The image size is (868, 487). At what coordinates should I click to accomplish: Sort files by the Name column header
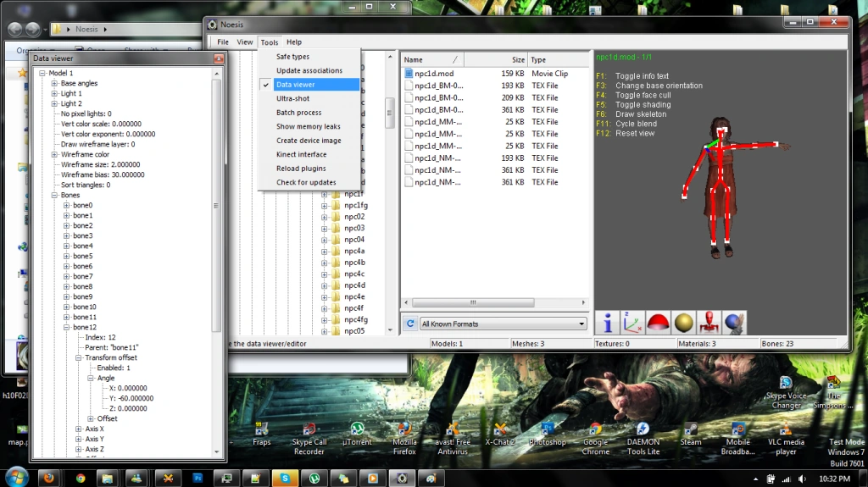click(432, 60)
